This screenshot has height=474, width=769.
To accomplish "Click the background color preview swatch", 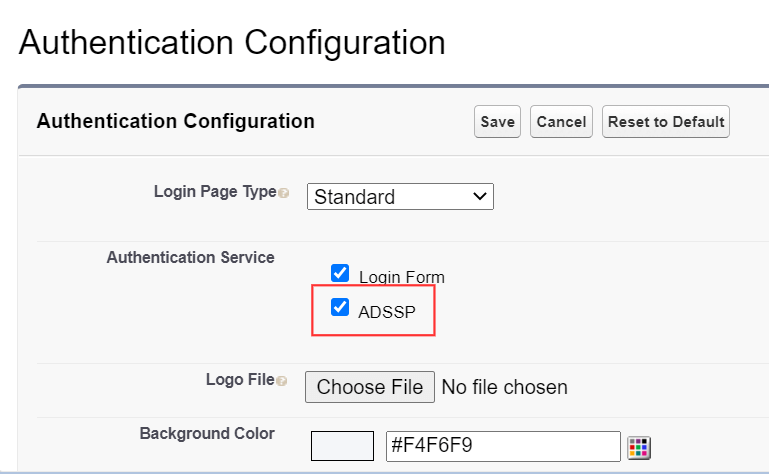I will (x=342, y=446).
